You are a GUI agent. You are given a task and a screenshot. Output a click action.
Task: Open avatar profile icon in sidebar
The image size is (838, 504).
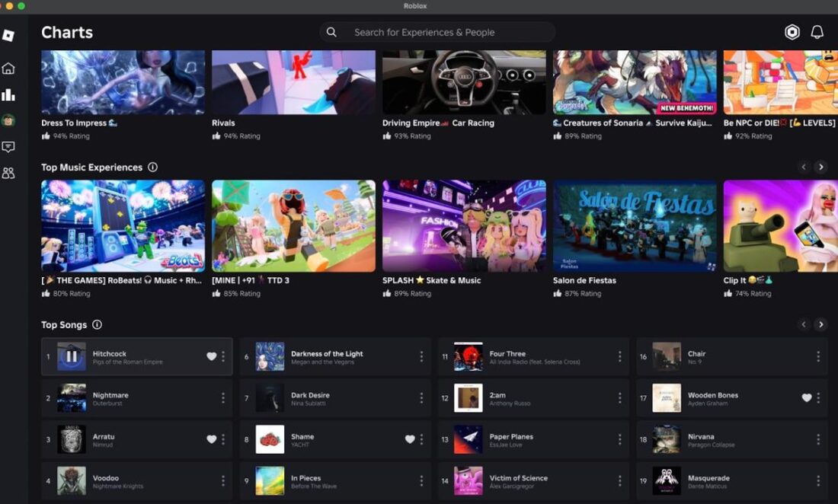click(8, 120)
